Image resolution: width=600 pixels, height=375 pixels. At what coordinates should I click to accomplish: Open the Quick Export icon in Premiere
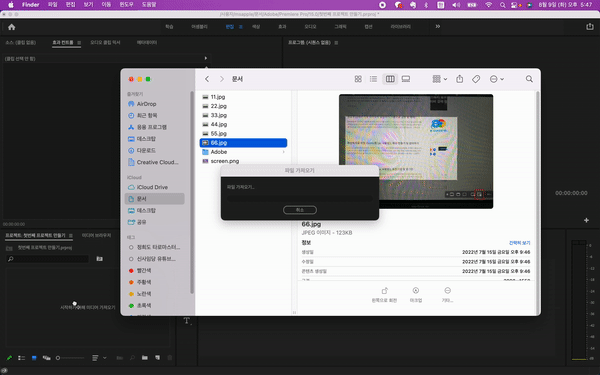pos(590,26)
